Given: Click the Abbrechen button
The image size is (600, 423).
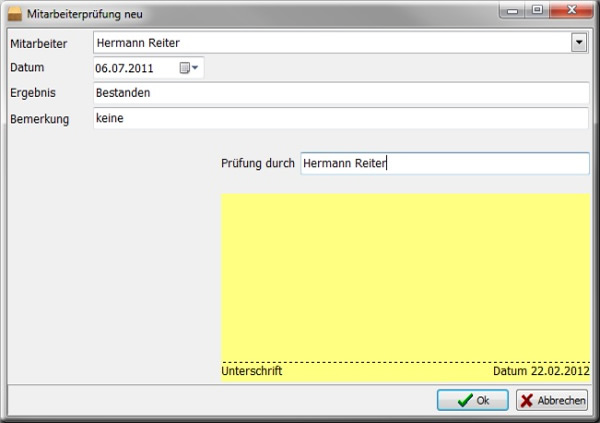Looking at the screenshot, I should click(x=552, y=400).
